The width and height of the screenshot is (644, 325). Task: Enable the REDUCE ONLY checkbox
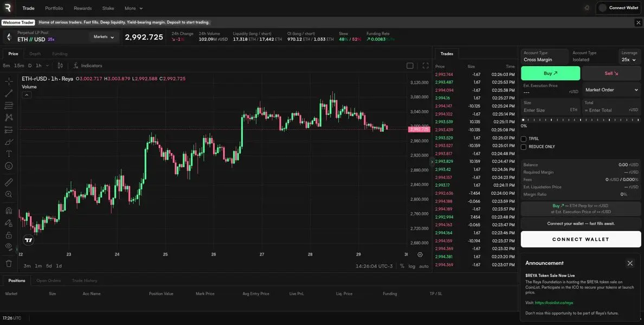tap(524, 146)
